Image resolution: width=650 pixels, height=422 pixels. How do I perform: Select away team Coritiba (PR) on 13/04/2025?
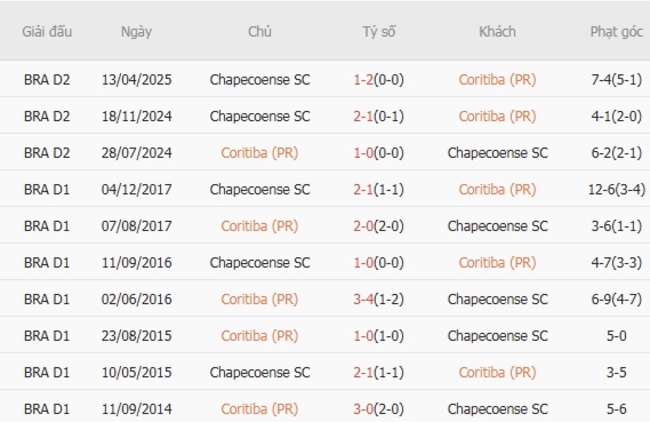[x=497, y=80]
